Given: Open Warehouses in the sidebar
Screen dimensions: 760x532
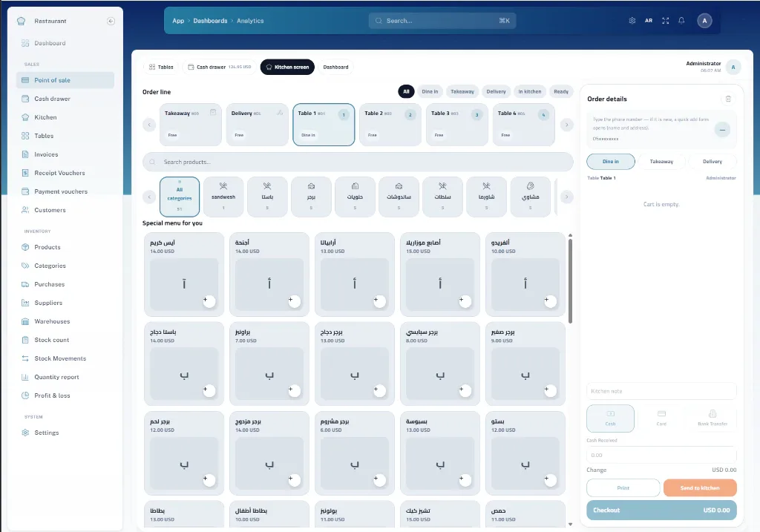Looking at the screenshot, I should (x=65, y=321).
